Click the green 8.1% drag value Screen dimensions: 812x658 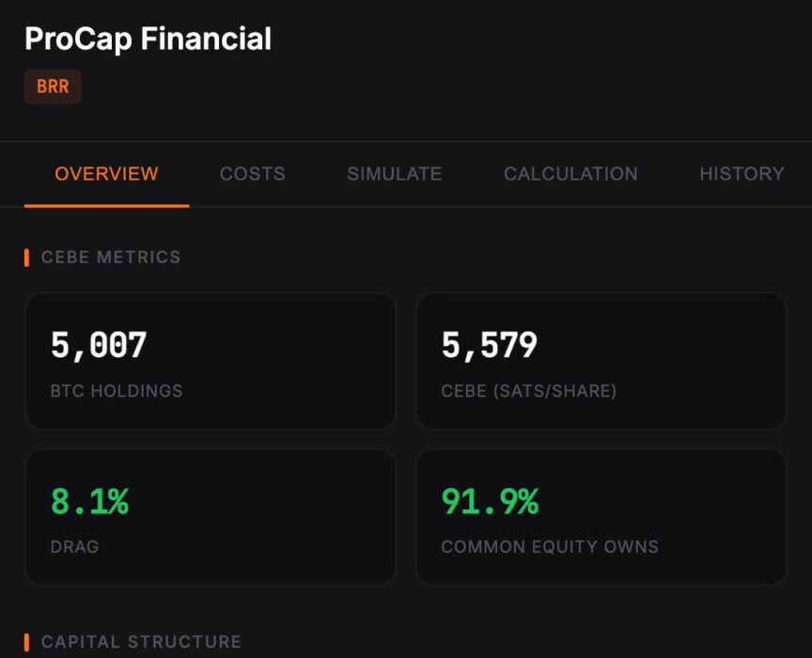[x=89, y=502]
